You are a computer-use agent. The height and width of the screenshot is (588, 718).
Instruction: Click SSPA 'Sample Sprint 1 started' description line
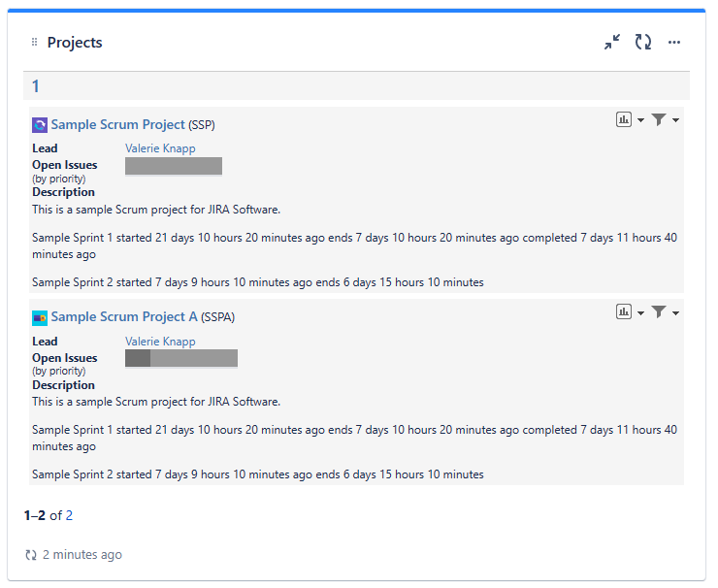click(x=354, y=438)
